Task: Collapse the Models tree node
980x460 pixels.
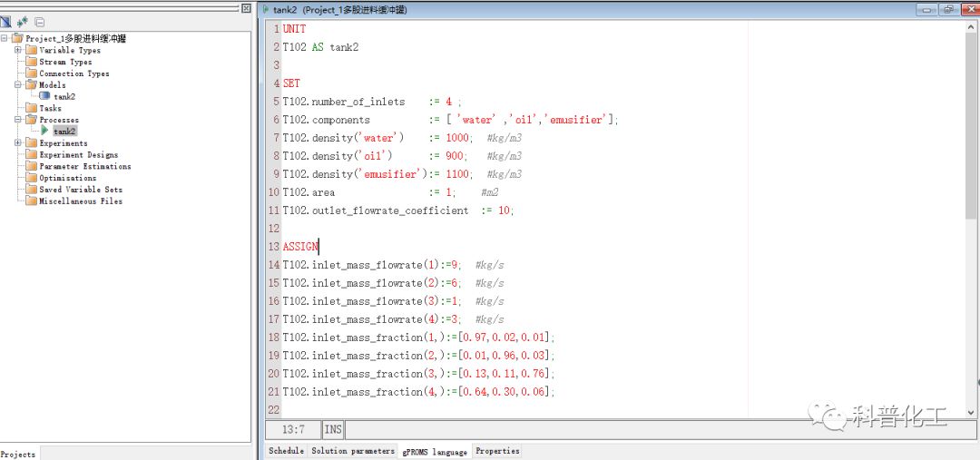Action: [x=17, y=84]
